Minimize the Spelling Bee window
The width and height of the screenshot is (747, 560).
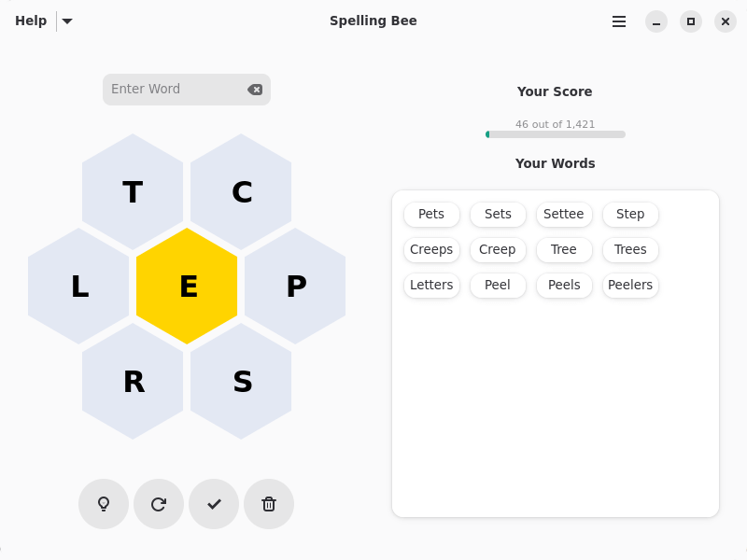pos(656,21)
